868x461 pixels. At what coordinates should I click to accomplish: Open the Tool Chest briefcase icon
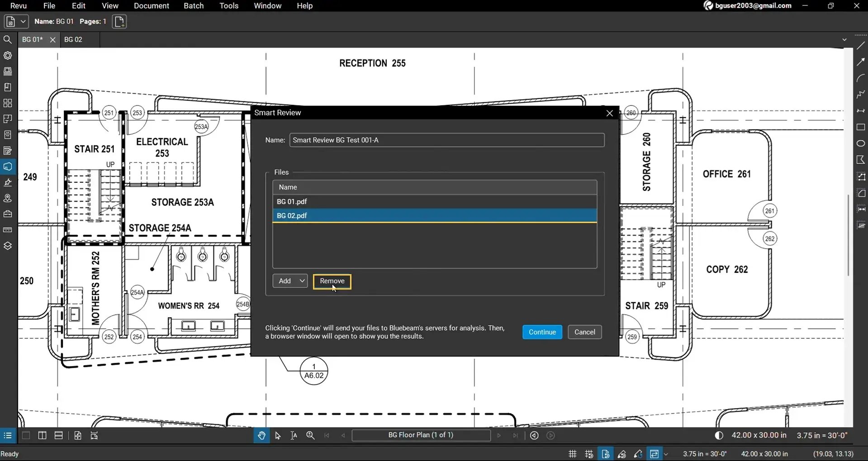pyautogui.click(x=7, y=214)
